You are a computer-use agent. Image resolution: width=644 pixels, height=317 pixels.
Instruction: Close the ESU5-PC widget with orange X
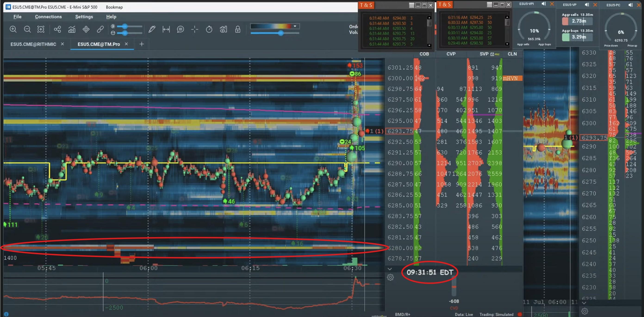(638, 5)
